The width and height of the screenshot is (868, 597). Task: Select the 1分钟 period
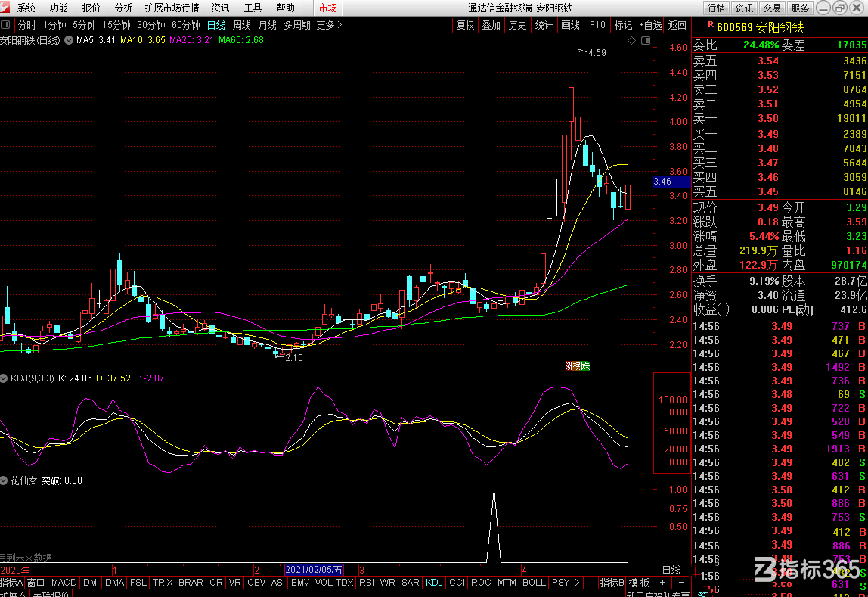54,25
